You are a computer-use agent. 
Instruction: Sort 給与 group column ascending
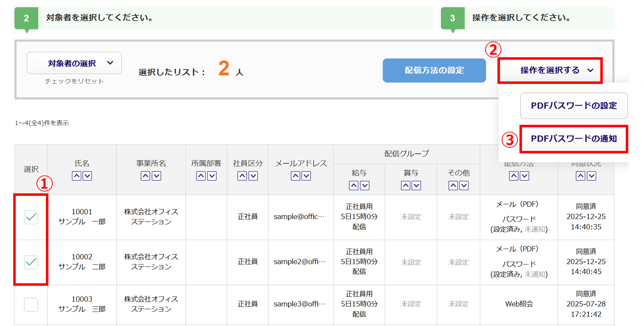coord(354,185)
